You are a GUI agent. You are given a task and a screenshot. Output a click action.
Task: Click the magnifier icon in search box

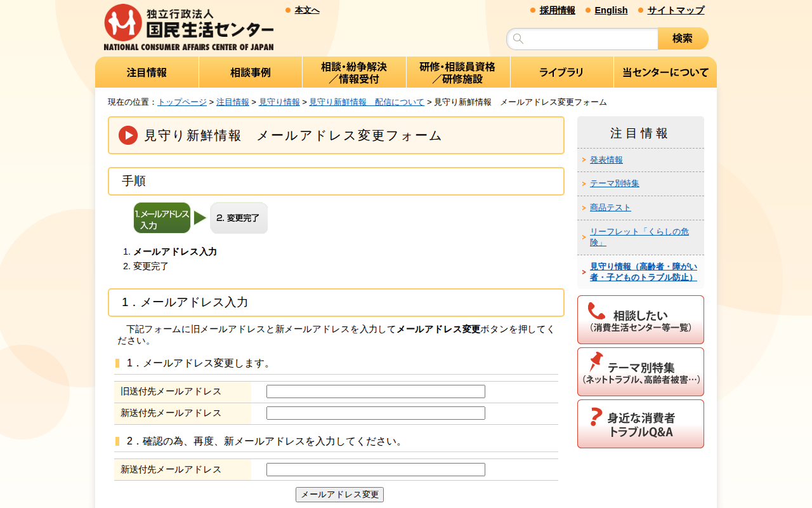point(518,39)
